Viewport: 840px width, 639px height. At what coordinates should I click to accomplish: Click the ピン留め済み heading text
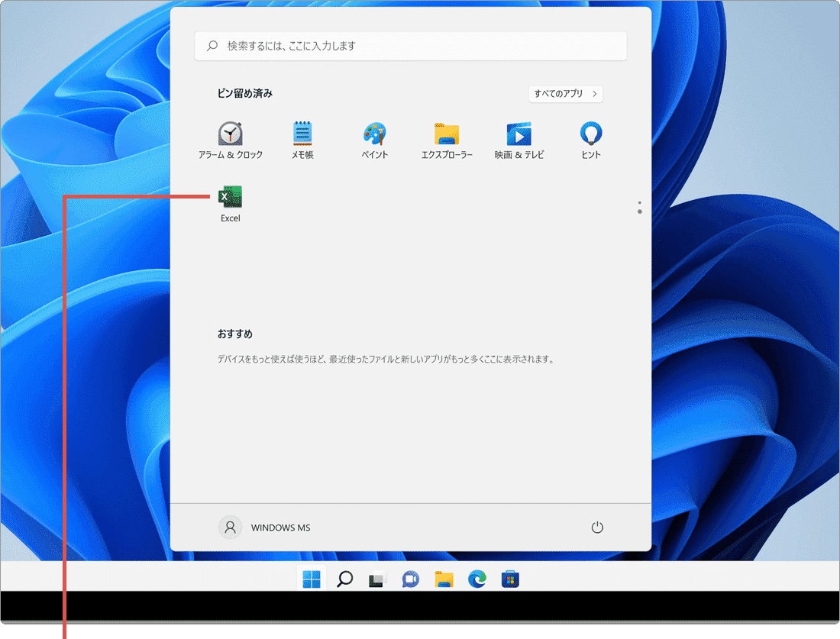245,94
